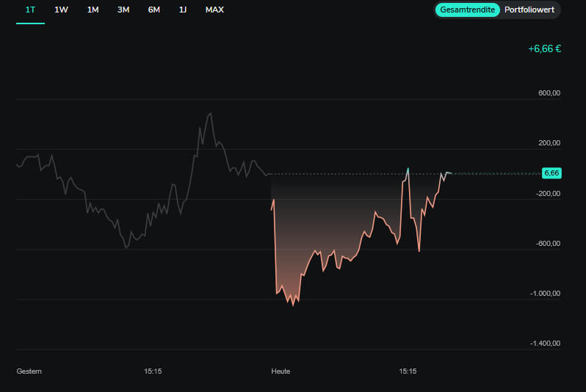The image size is (586, 392).
Task: Open the 6M time range
Action: [154, 10]
